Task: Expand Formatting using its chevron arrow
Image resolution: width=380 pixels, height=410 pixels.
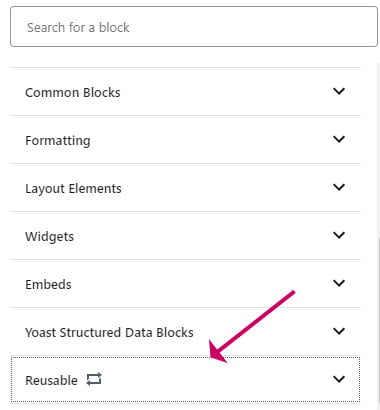Action: pos(339,139)
